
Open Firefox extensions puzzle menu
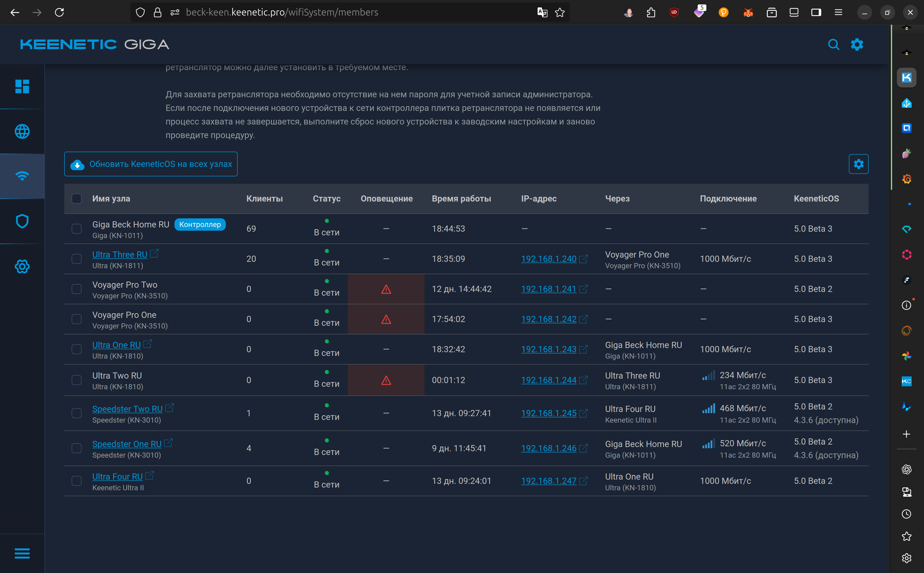click(x=651, y=13)
